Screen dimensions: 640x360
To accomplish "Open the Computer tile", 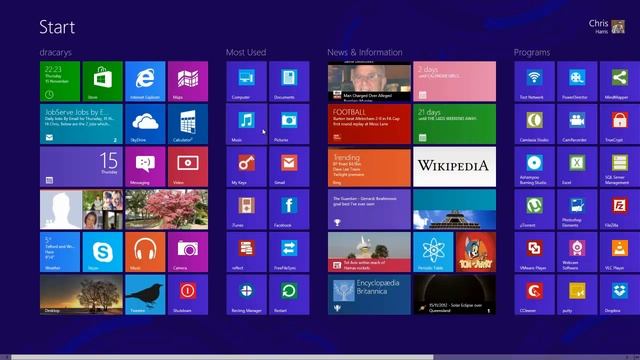I will tap(247, 81).
